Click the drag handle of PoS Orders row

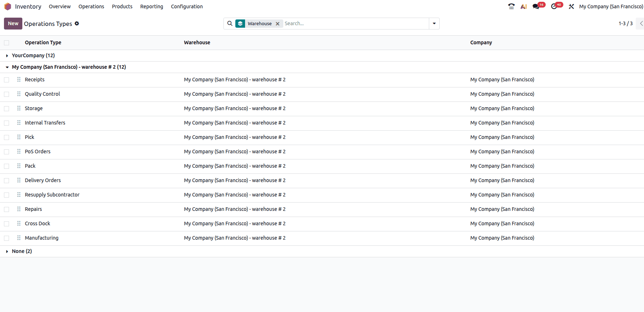click(19, 152)
